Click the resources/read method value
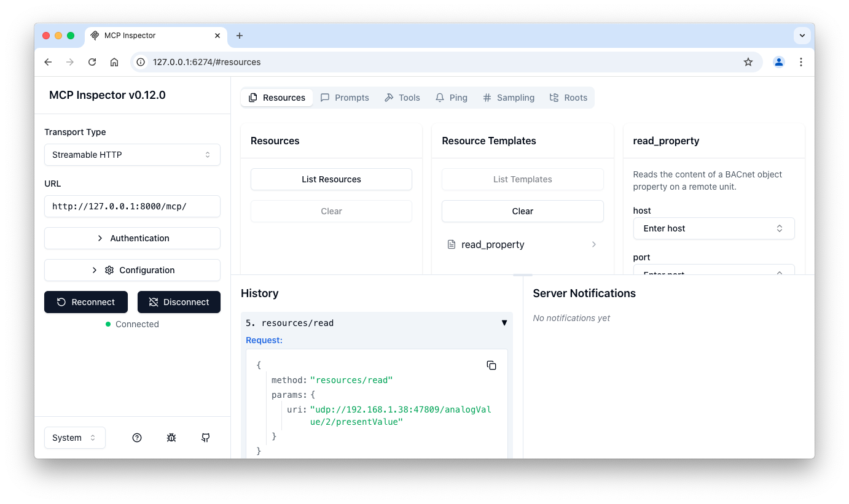This screenshot has width=849, height=504. click(x=351, y=380)
